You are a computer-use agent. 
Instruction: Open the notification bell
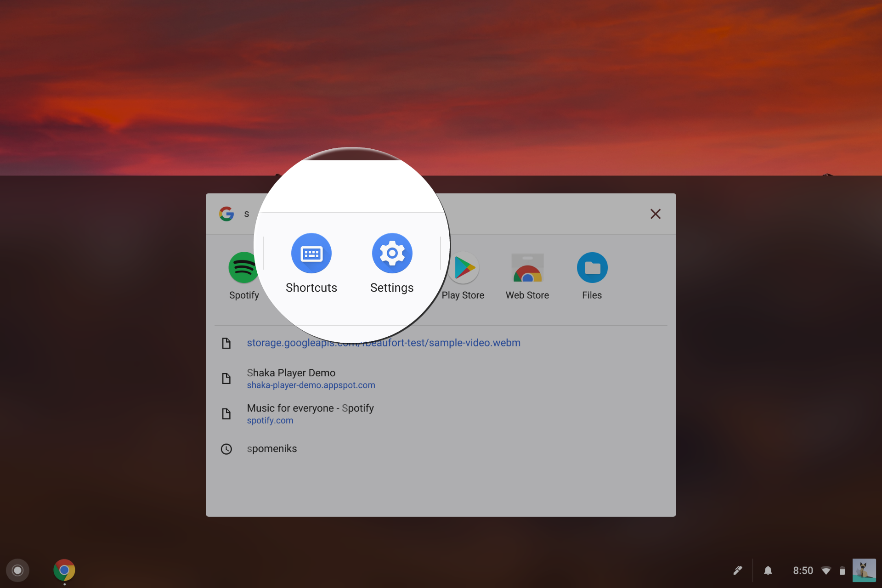[x=769, y=570]
